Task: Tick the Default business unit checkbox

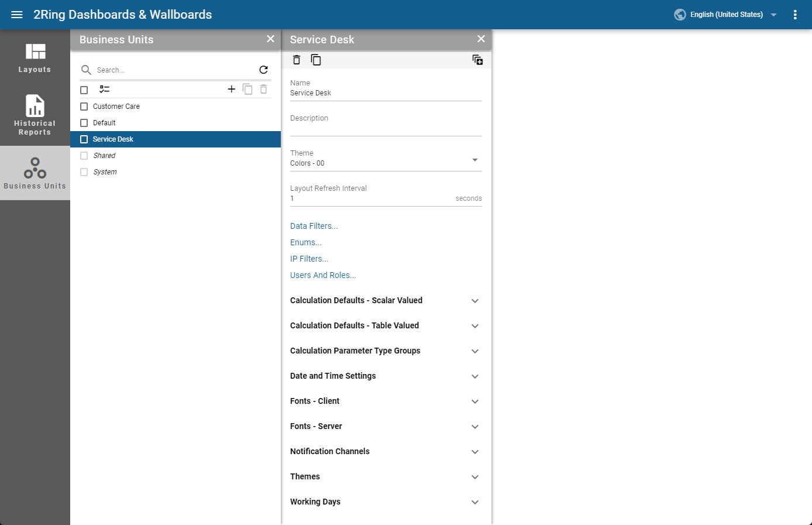Action: tap(84, 123)
